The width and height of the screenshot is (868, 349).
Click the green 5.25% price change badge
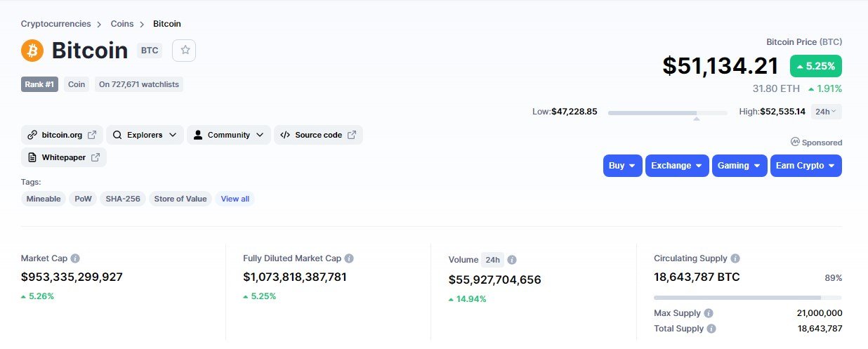coord(816,66)
